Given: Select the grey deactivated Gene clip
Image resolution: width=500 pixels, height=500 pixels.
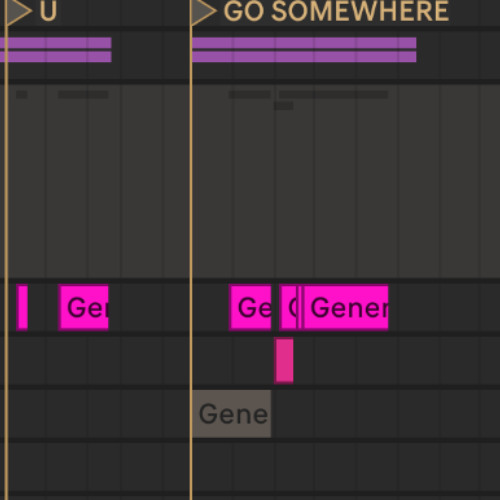Looking at the screenshot, I should click(232, 414).
